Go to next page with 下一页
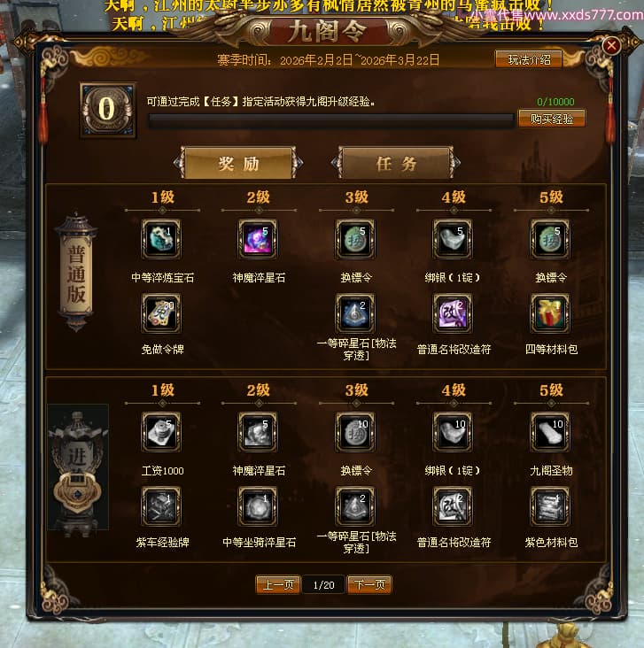Viewport: 644px width, 648px height. [x=369, y=585]
